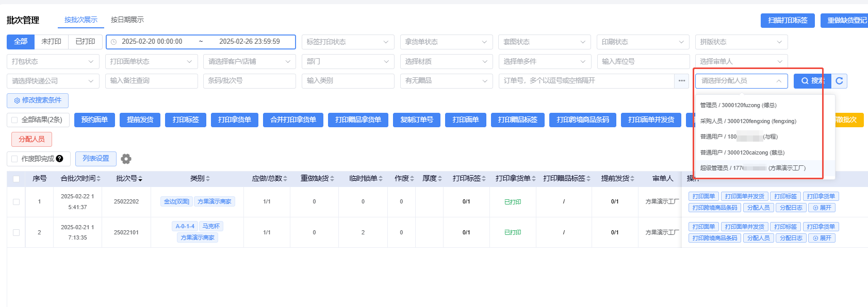Choose 采购人员 / 3000120fengxing option

tap(765, 121)
